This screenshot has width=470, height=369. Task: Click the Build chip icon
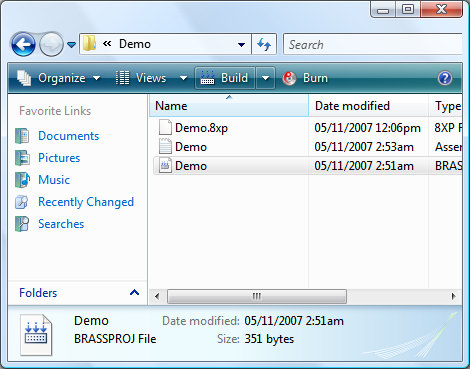(207, 78)
